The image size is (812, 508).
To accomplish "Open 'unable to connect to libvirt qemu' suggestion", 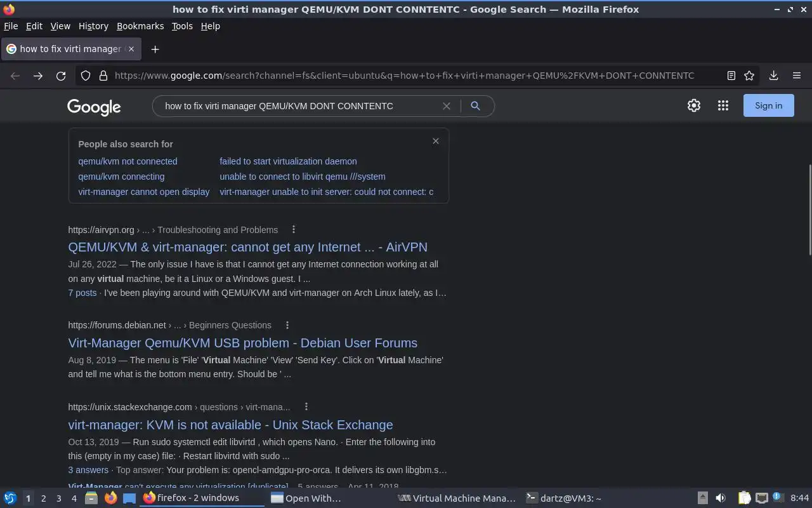I will [303, 177].
